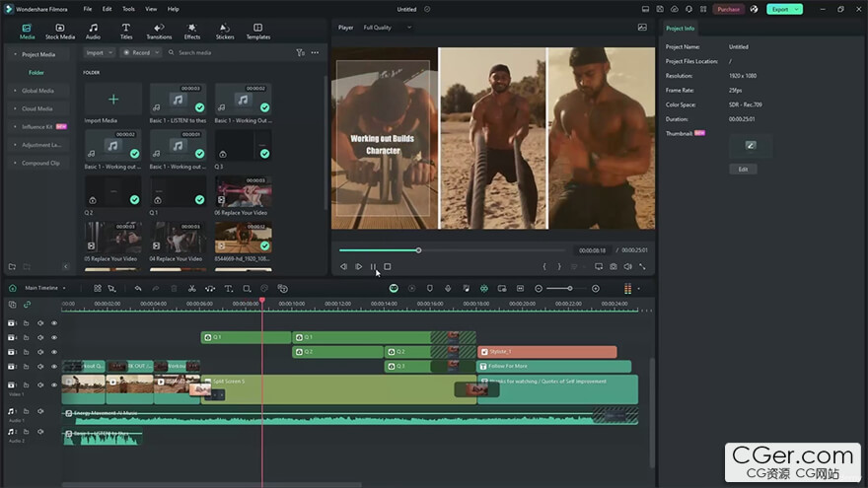Toggle visibility of the Styliste_1 track
Image resolution: width=868 pixels, height=488 pixels.
pos(54,352)
